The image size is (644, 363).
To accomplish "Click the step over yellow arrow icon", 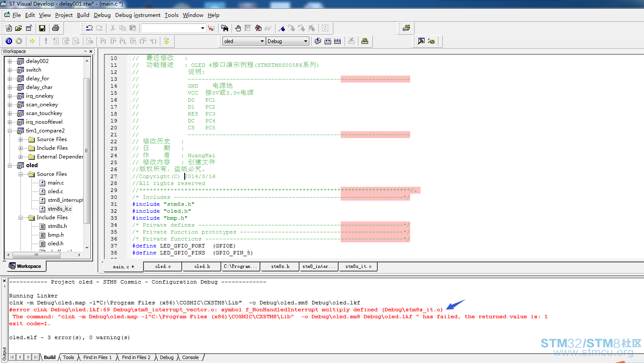I will click(166, 41).
